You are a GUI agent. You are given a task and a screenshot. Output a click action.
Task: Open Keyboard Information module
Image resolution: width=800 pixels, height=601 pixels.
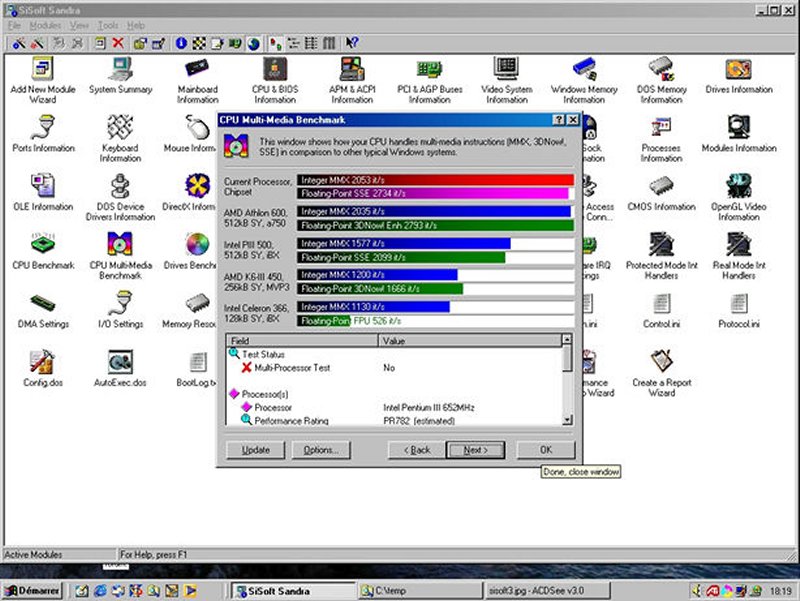point(120,139)
